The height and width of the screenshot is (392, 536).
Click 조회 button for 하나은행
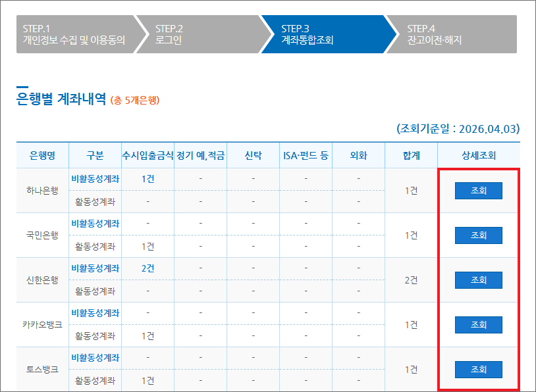pos(478,191)
